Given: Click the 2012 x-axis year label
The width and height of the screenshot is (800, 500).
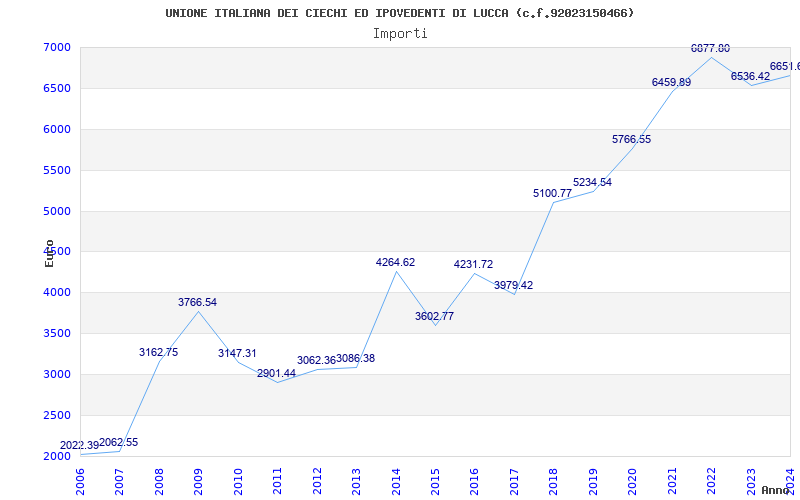Looking at the screenshot, I should point(317,482).
